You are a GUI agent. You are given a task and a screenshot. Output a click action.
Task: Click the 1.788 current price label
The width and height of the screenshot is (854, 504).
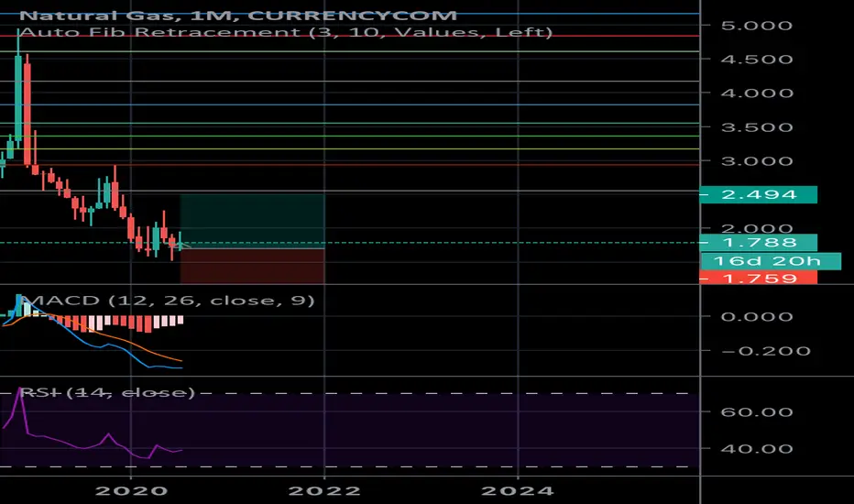click(758, 243)
